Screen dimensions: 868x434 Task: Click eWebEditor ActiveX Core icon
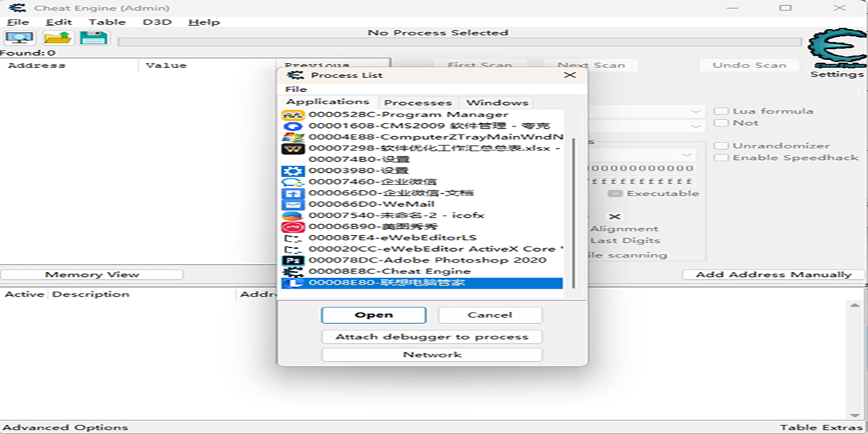point(292,249)
